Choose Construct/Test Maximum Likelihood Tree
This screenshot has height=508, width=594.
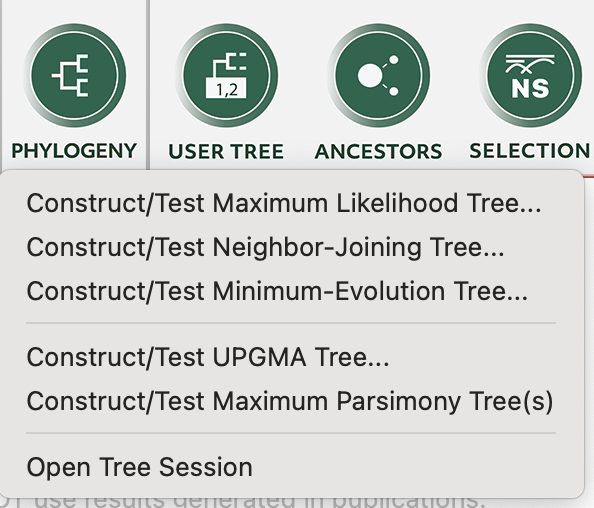(284, 203)
